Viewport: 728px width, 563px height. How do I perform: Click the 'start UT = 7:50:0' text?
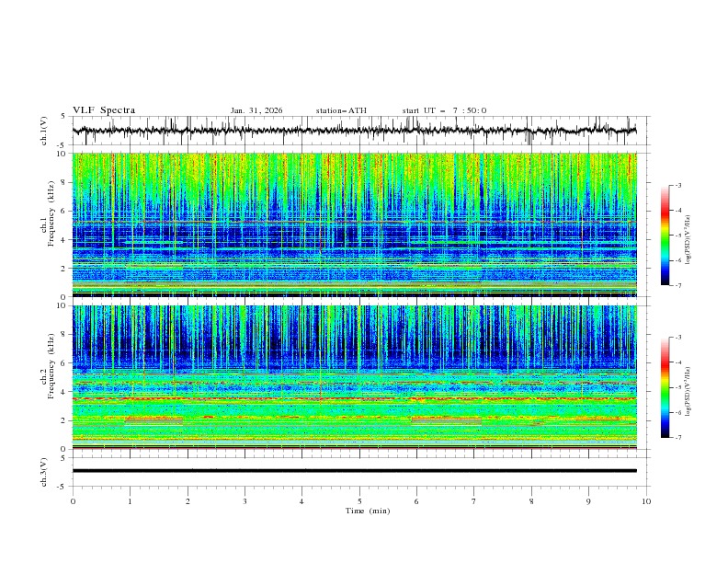pos(444,110)
